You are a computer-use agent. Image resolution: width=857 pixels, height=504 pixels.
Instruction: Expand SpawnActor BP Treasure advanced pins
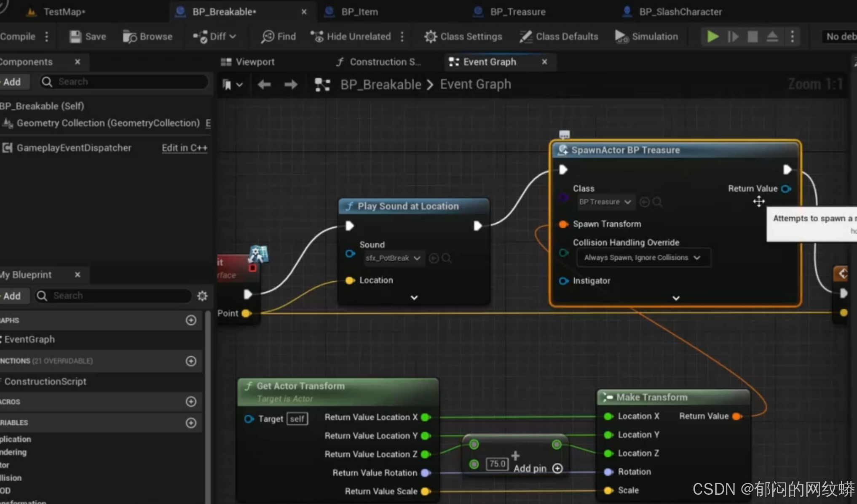676,298
